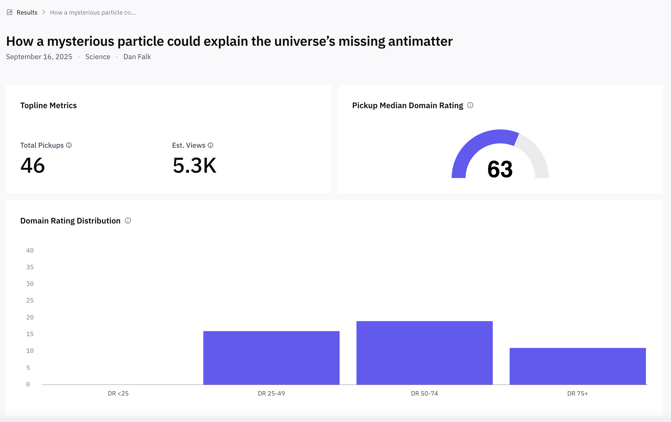Click the breadcrumb chevron separator

[44, 13]
